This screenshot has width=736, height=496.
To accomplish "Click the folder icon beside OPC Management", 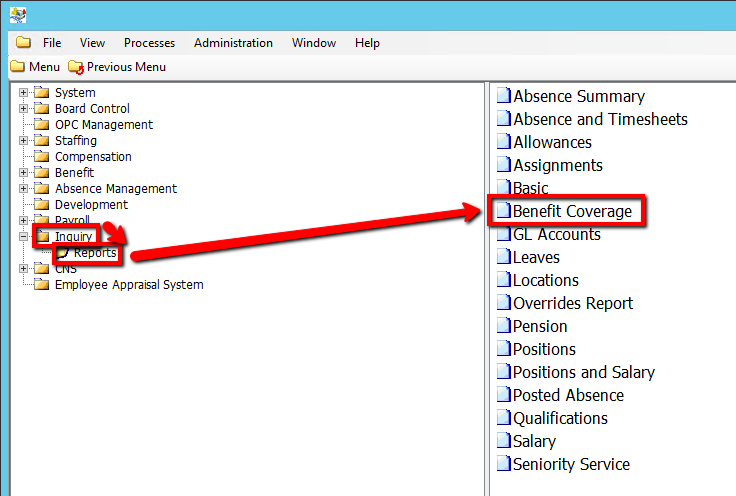I will [x=41, y=125].
